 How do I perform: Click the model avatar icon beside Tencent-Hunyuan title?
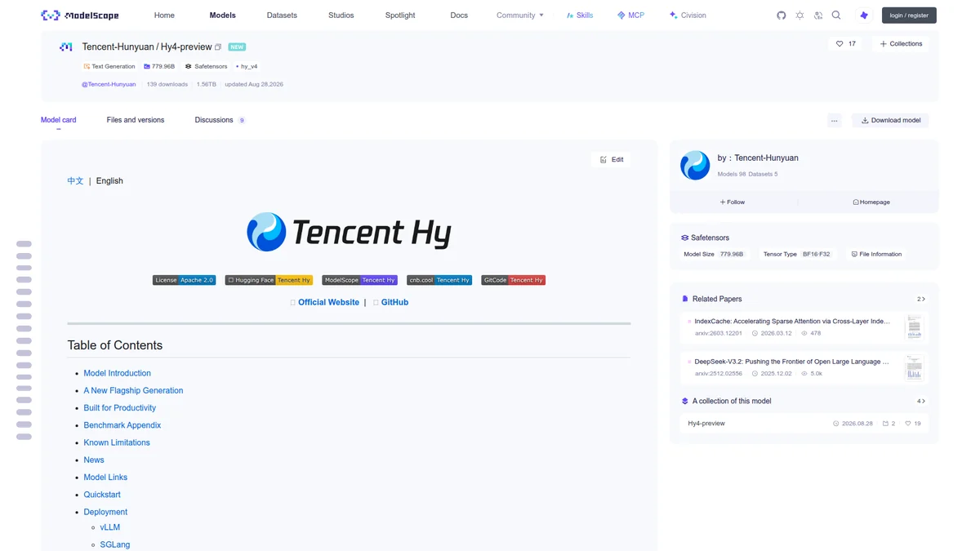click(66, 47)
